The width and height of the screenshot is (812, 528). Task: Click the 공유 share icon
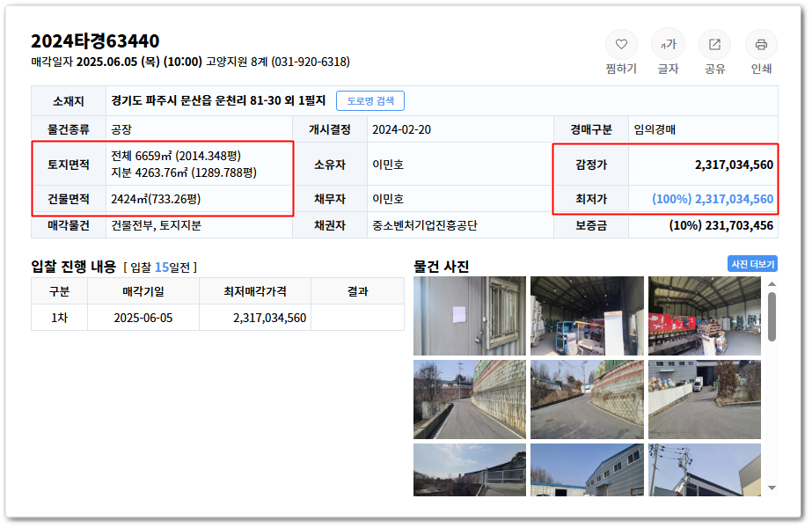(x=714, y=45)
